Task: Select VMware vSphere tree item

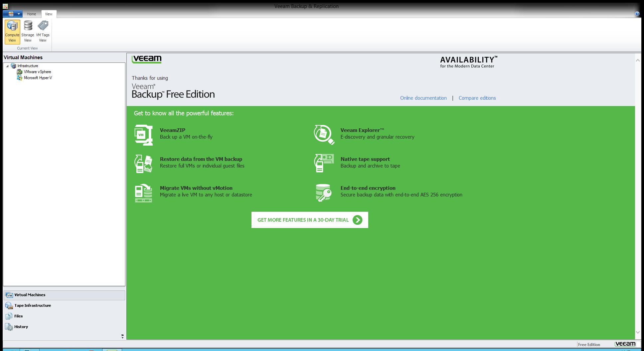Action: [x=37, y=72]
